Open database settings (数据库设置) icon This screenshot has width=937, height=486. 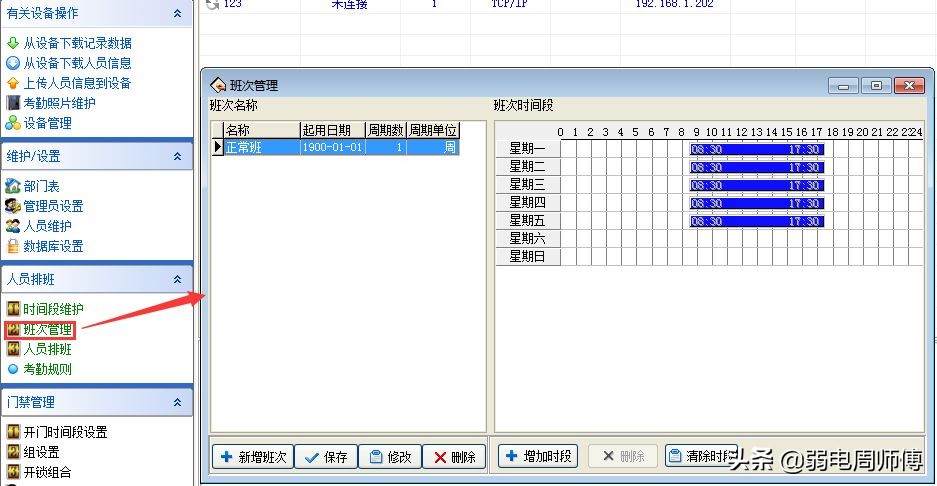pyautogui.click(x=13, y=246)
